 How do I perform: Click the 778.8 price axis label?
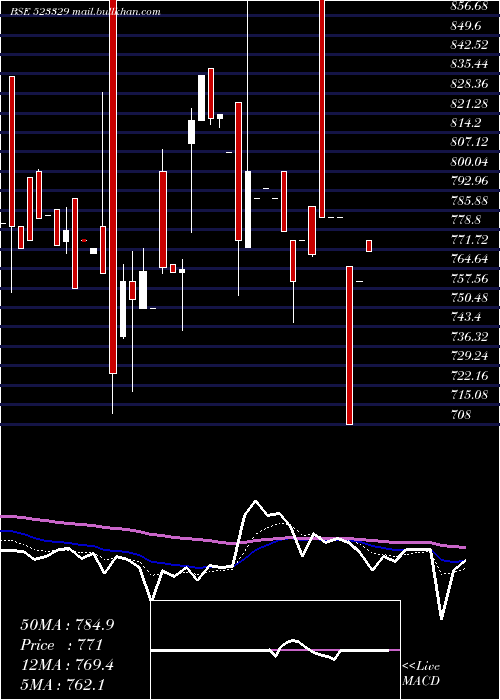coord(466,220)
